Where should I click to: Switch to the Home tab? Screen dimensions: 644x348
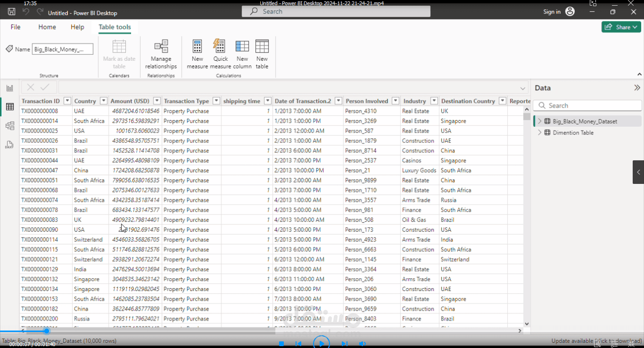47,27
